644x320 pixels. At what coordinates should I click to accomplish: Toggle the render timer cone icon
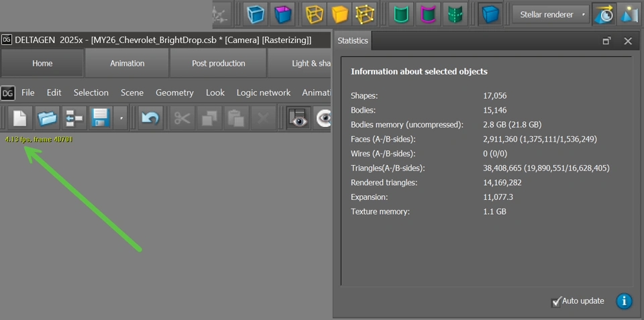[x=603, y=13]
